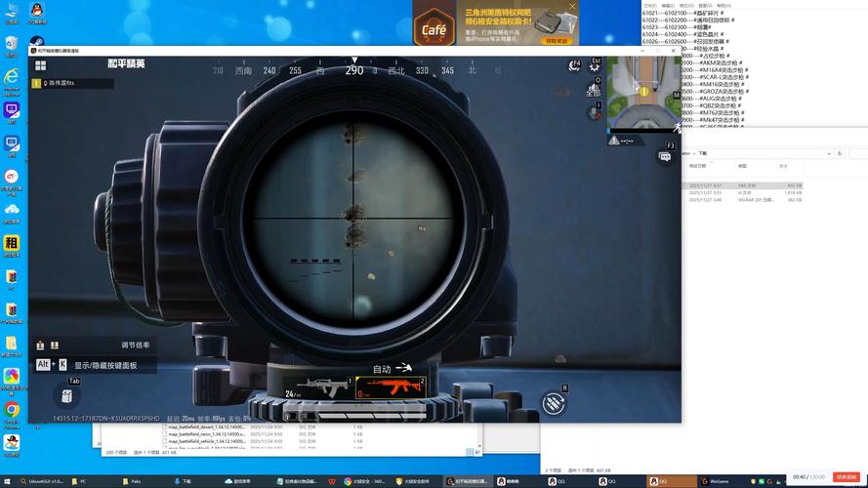Open the Steam desktop shortcut

point(37,41)
